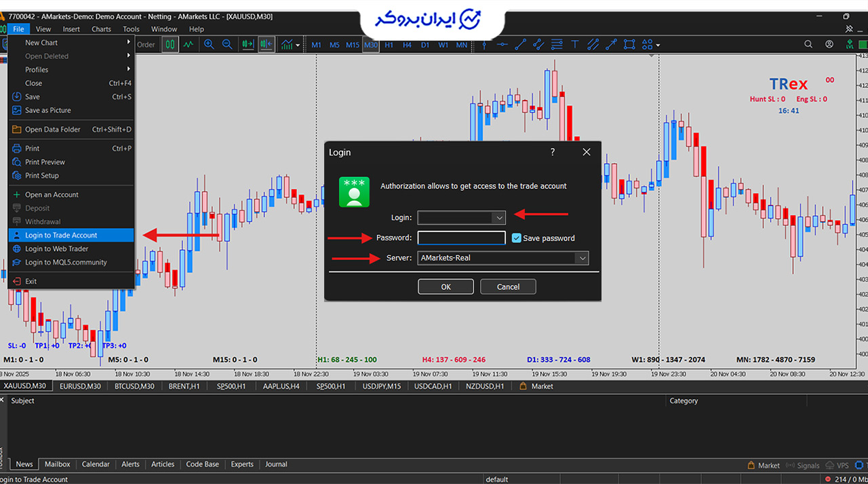Select the vertical line drawing tool
The image size is (868, 484).
coord(484,45)
